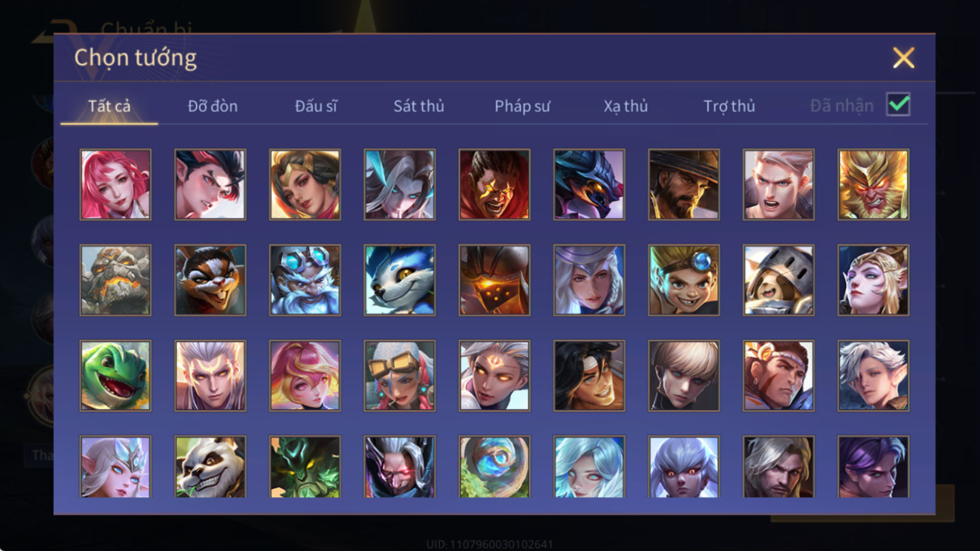Select the grinning panda hero
The image size is (980, 551).
[210, 467]
